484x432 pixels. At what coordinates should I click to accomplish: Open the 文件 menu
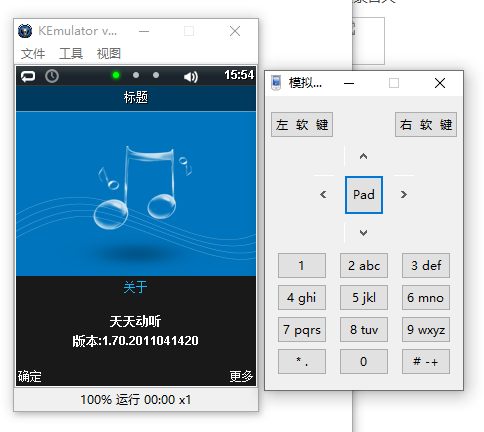(x=33, y=53)
